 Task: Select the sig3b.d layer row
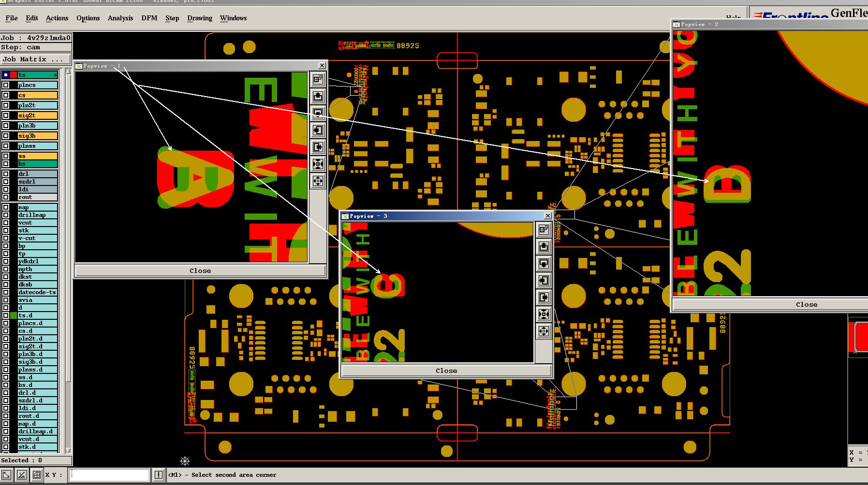click(38, 362)
